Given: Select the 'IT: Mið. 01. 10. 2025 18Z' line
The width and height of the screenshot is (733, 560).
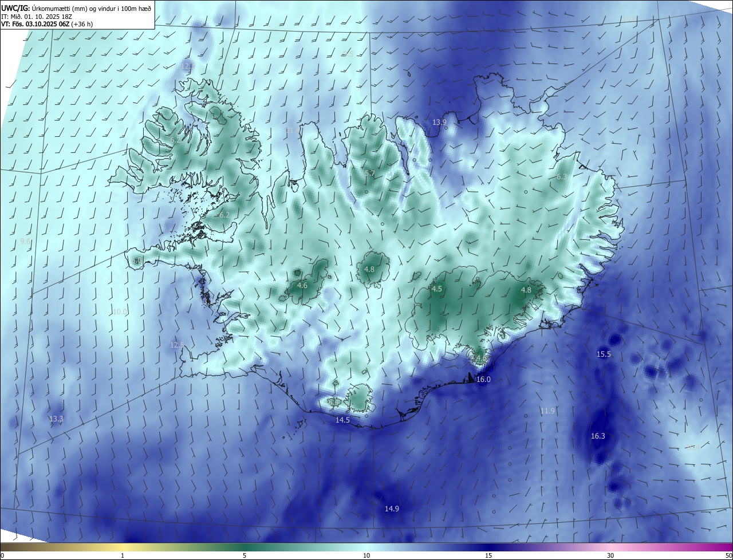Looking at the screenshot, I should tap(36, 16).
